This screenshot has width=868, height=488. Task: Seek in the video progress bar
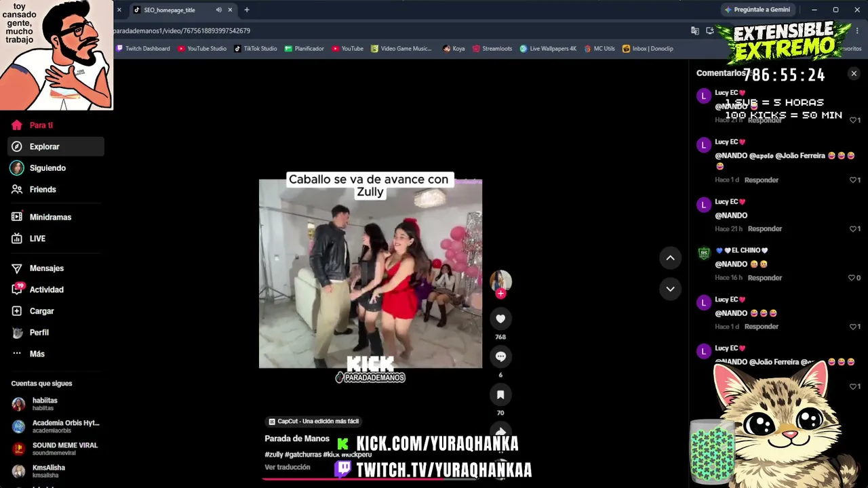370,479
